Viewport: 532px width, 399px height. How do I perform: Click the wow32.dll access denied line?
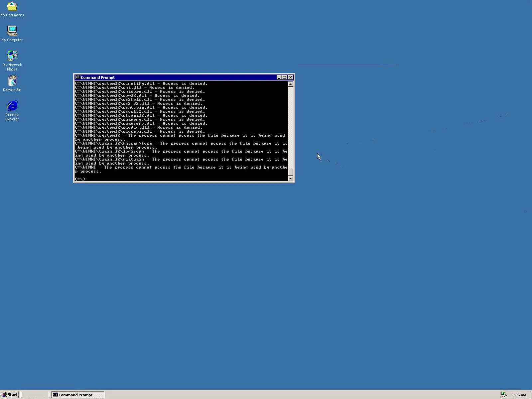pos(137,95)
